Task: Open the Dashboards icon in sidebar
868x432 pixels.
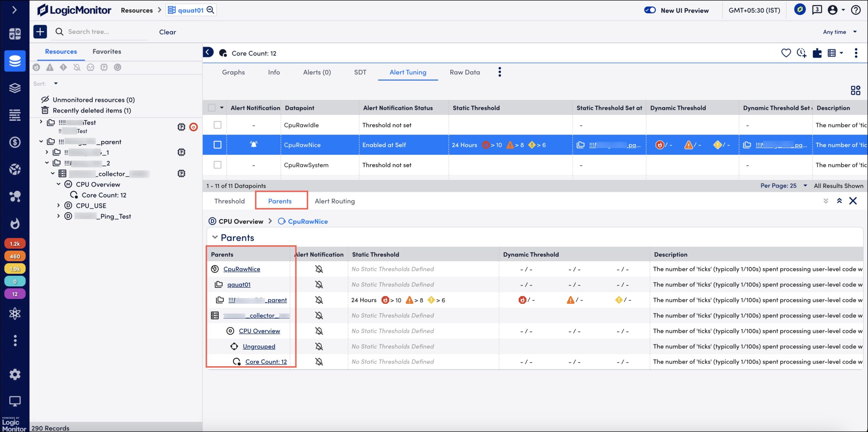Action: [15, 34]
